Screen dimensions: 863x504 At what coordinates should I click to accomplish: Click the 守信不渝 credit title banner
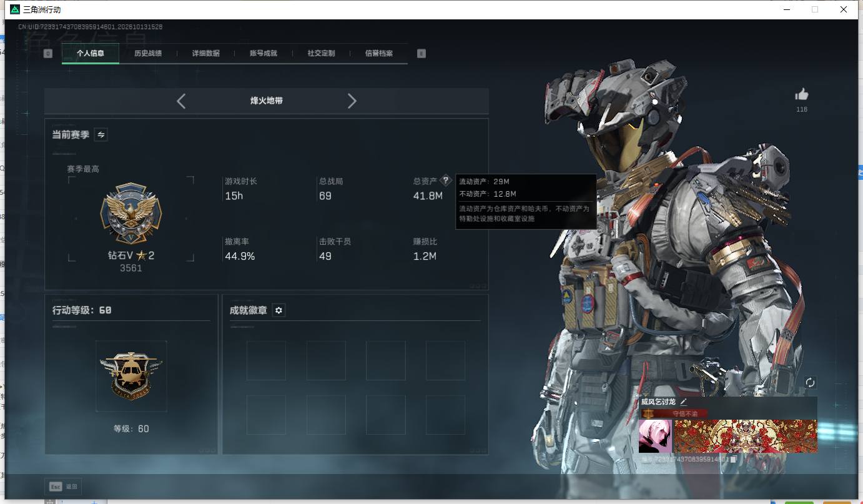(674, 413)
